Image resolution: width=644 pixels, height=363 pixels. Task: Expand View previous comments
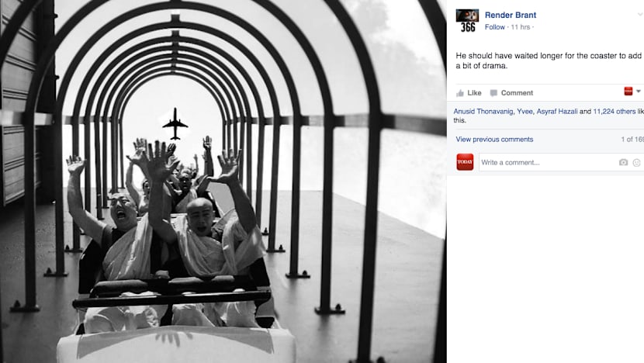(494, 139)
